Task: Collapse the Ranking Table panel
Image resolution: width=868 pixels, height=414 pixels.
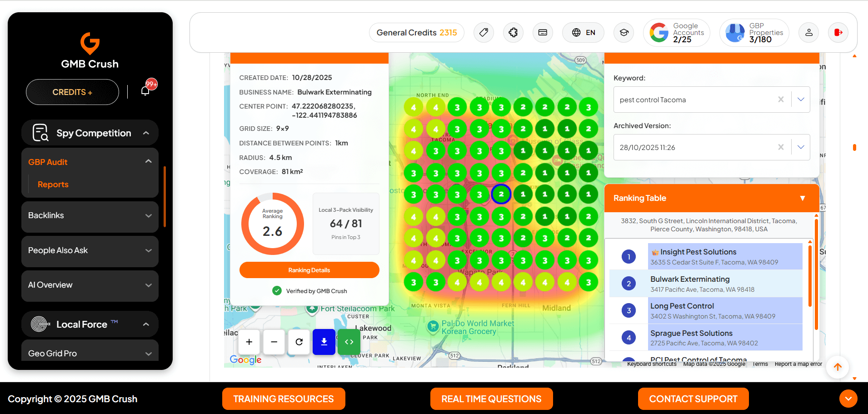Action: (x=803, y=198)
